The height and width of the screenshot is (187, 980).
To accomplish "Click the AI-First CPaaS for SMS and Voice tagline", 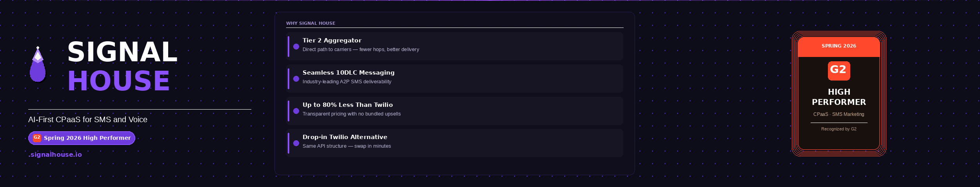I will pyautogui.click(x=88, y=119).
